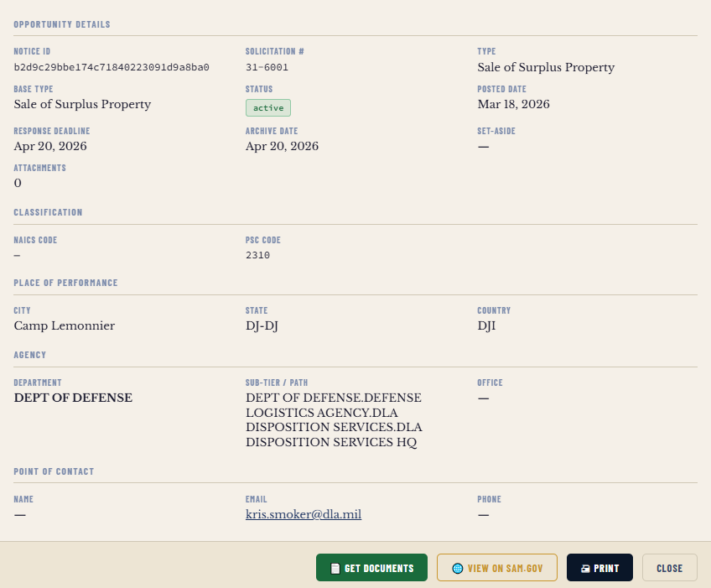
Task: Open the kris.smoker@dla.mil email link
Action: (x=304, y=514)
